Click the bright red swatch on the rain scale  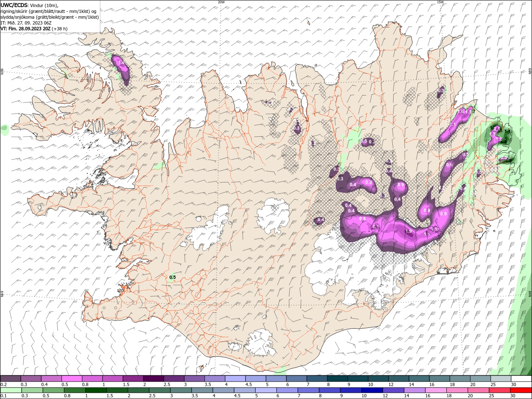point(521,390)
